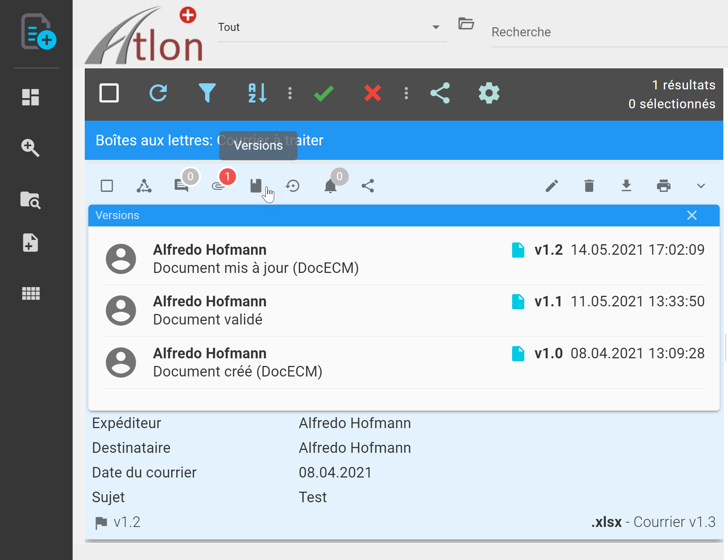Click the date value 08.04.2021
This screenshot has width=728, height=560.
[x=335, y=472]
